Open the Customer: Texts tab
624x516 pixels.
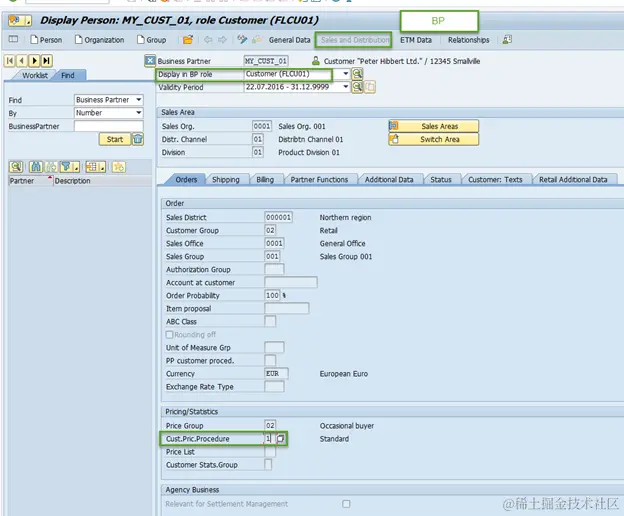click(495, 179)
